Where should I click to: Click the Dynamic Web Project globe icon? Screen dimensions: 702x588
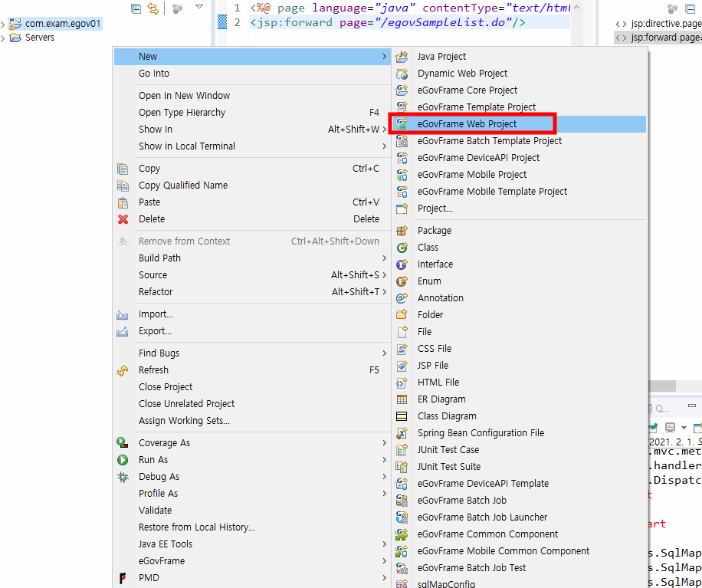point(402,74)
